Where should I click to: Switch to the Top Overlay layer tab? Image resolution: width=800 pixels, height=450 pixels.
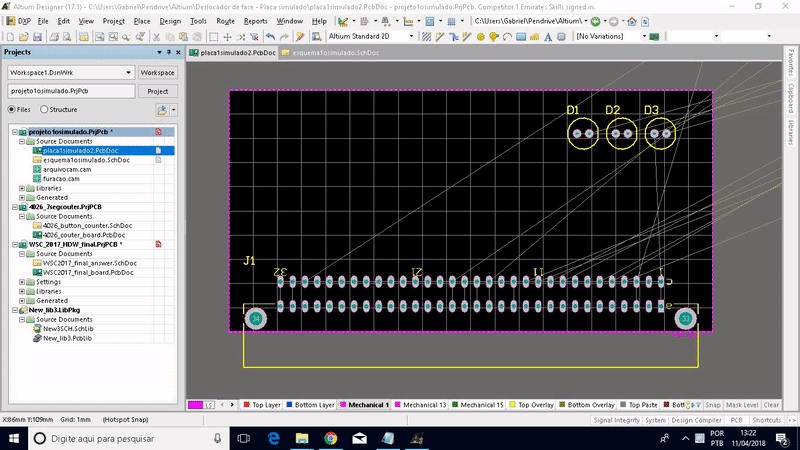(531, 405)
